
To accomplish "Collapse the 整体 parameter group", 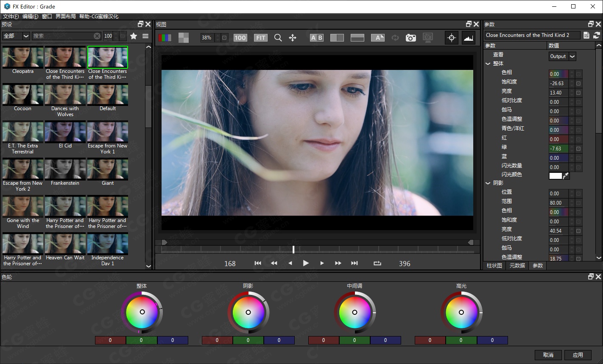I will coord(488,64).
